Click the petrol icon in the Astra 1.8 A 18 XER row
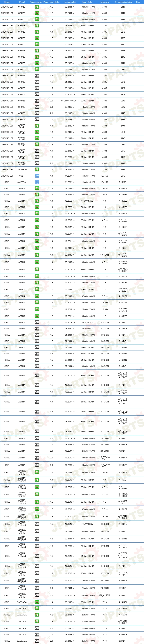 (x=37, y=316)
